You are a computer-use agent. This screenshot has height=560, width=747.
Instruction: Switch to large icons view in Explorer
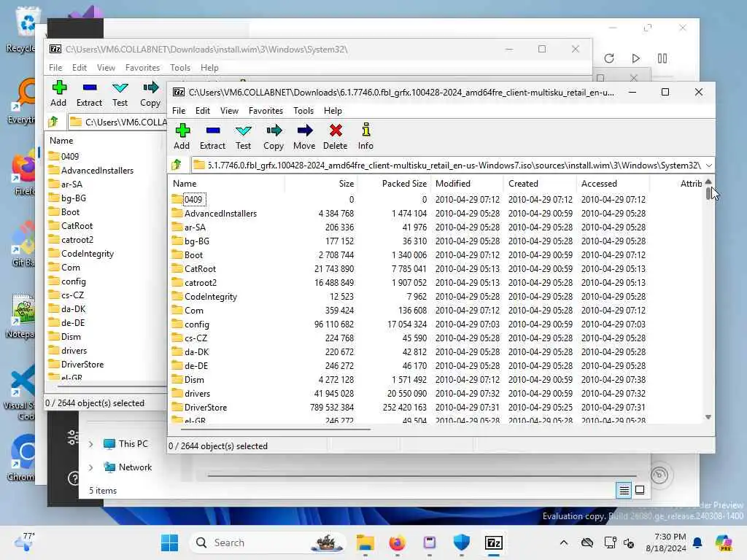click(x=640, y=490)
